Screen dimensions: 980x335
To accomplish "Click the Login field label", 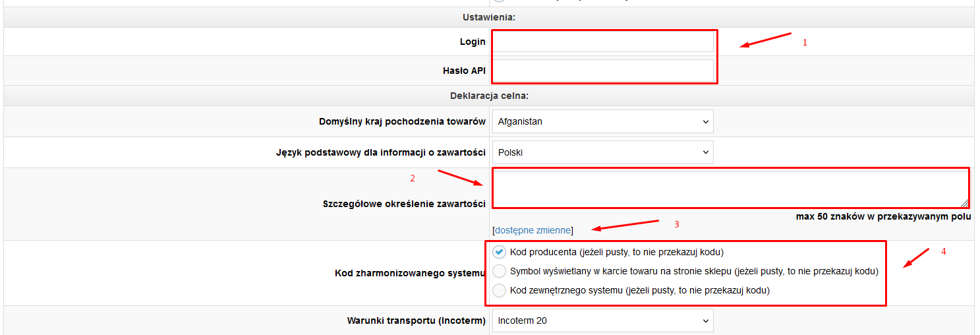I will (x=473, y=42).
